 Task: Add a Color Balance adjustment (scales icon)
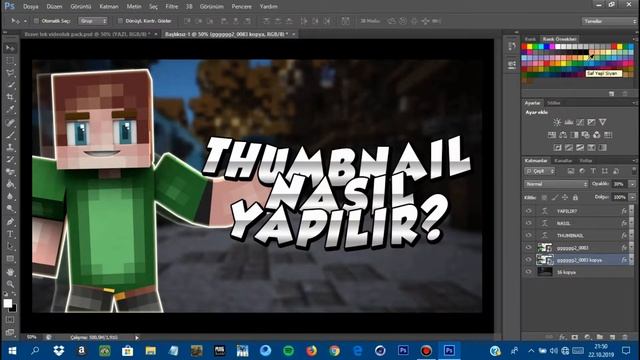563,135
